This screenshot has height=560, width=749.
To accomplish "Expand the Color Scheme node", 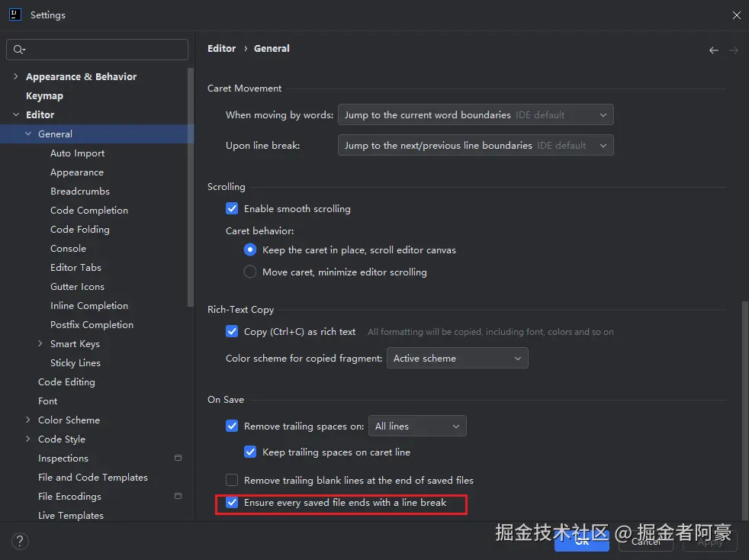I will [27, 420].
